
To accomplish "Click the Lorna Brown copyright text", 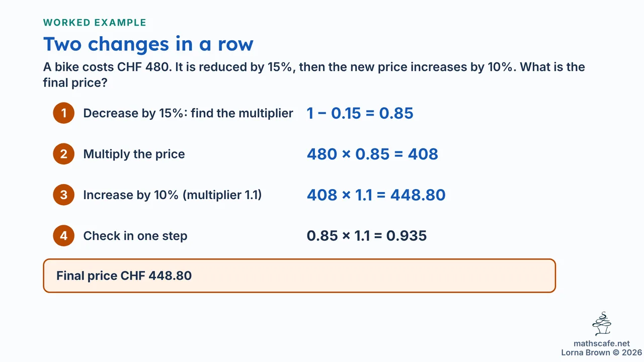I will point(602,352).
